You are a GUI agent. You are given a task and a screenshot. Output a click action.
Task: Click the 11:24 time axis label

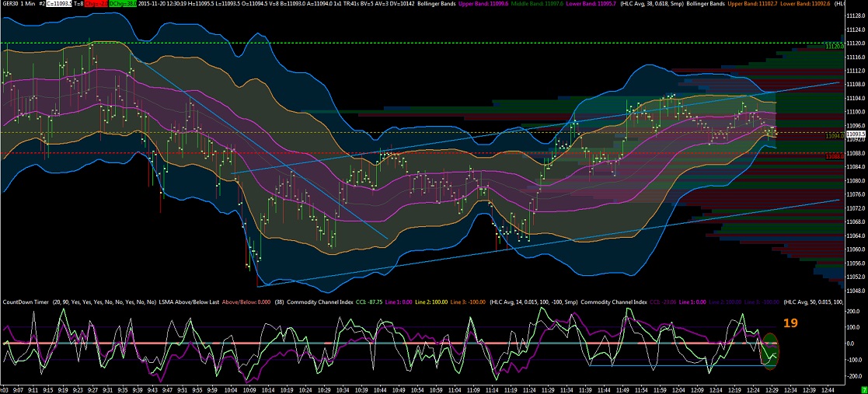click(x=528, y=389)
